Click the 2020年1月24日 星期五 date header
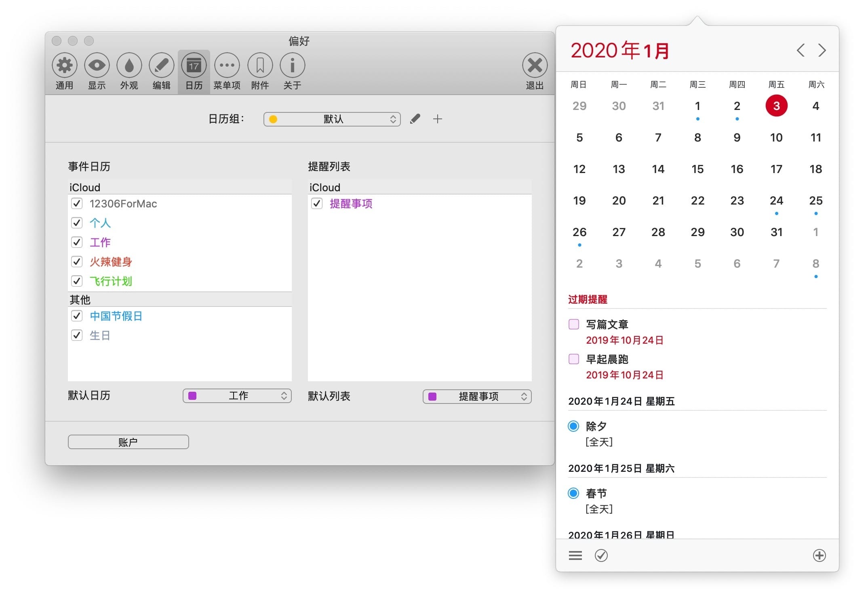 click(x=622, y=401)
